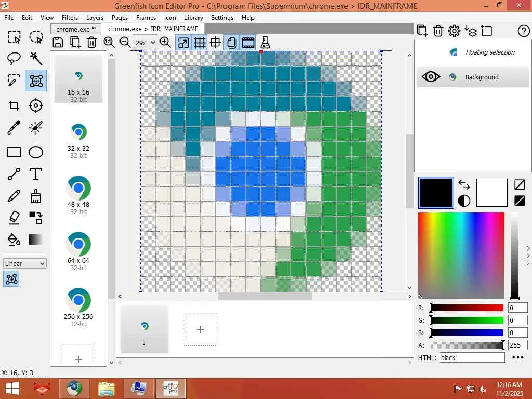
Task: Open the help question mark button
Action: pyautogui.click(x=524, y=31)
